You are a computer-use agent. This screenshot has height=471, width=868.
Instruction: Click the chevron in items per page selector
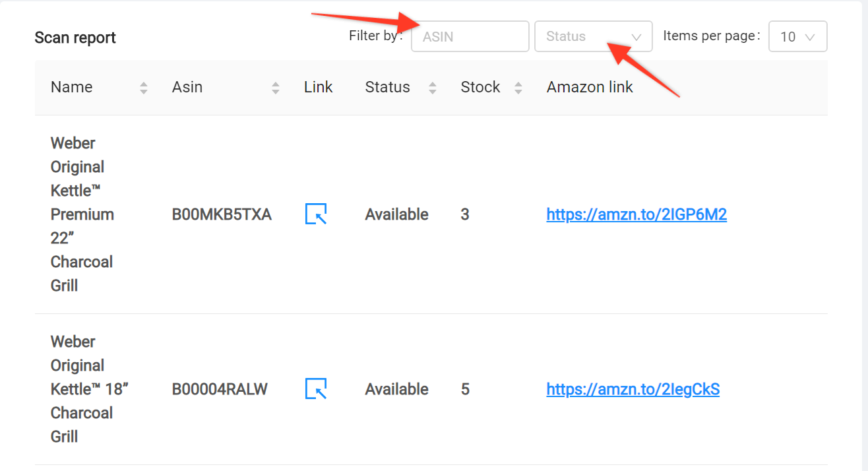(x=811, y=37)
